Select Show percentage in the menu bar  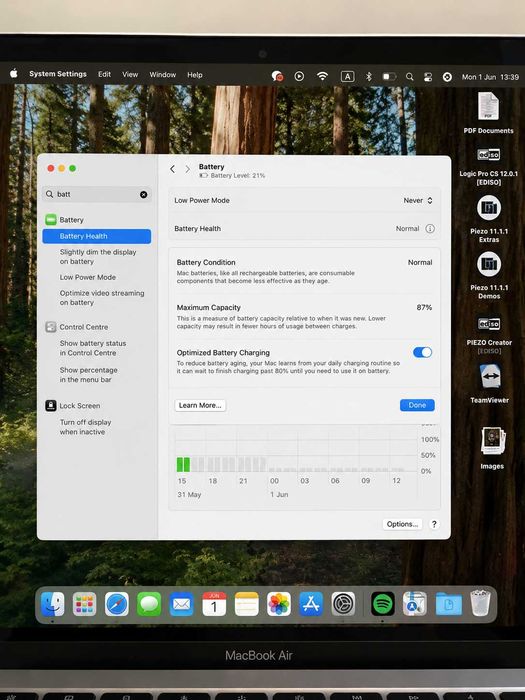pyautogui.click(x=88, y=375)
